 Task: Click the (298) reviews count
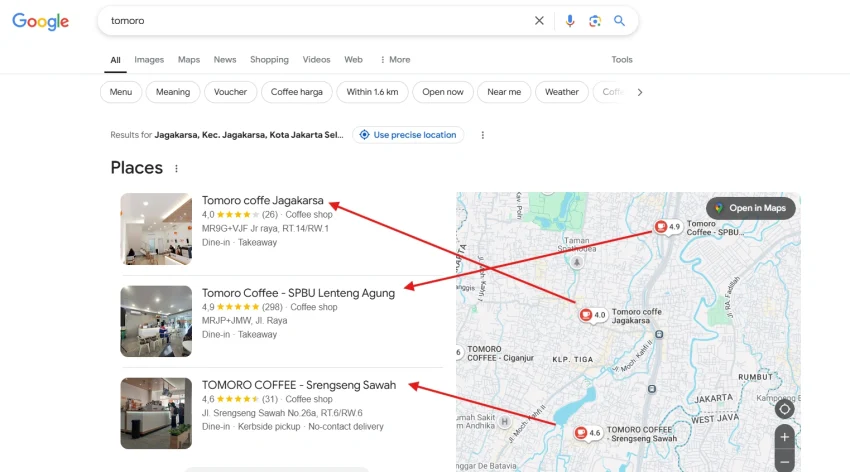point(272,307)
